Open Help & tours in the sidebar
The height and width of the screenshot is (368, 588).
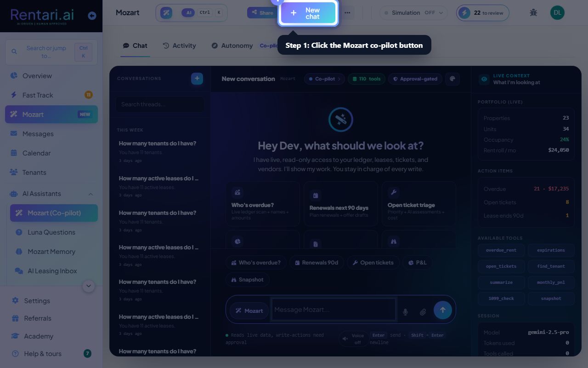tap(51, 354)
